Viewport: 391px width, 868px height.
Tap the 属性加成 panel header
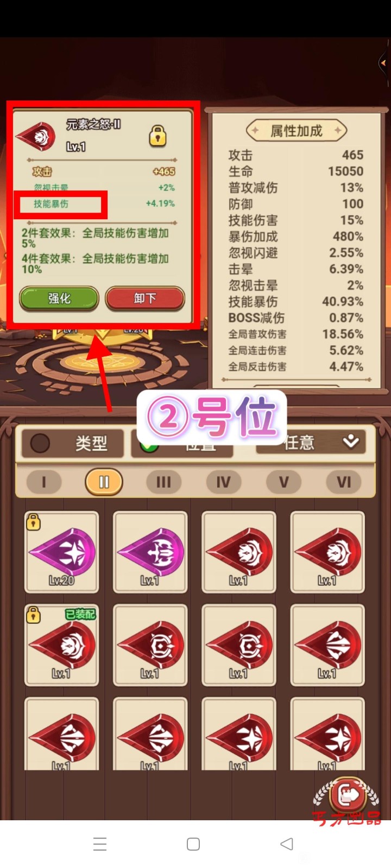297,131
